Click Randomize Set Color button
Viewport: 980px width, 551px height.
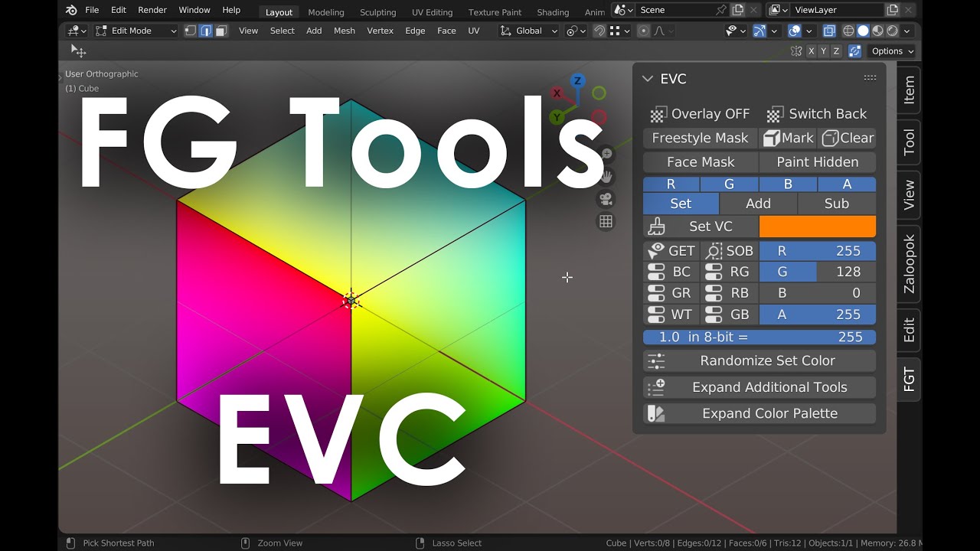coord(759,360)
